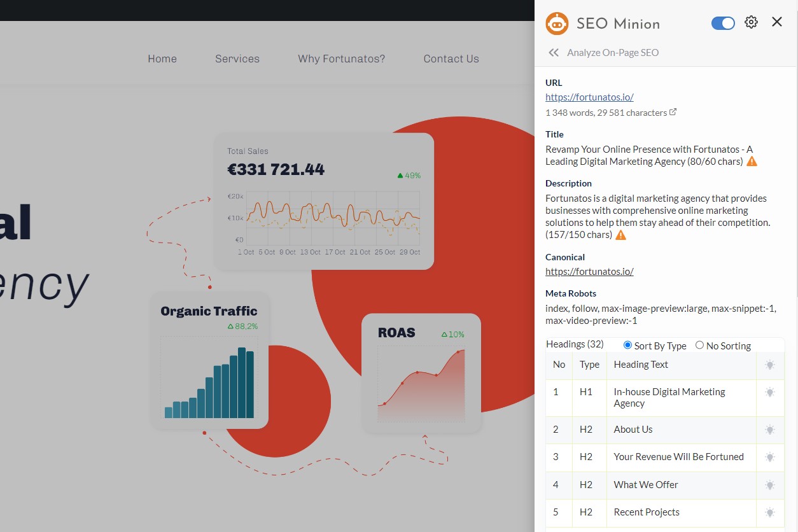Click the ROAS chart card

point(421,374)
